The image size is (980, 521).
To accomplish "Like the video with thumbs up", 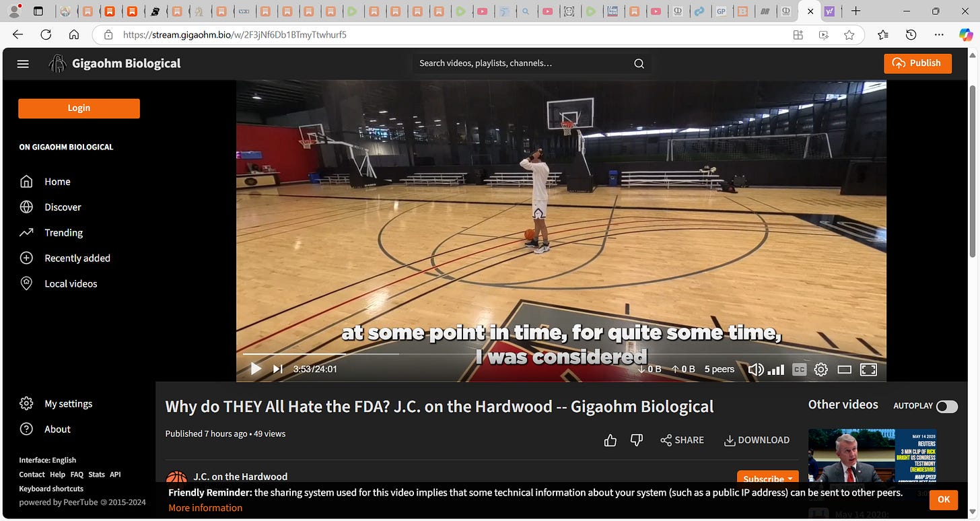I will tap(610, 440).
